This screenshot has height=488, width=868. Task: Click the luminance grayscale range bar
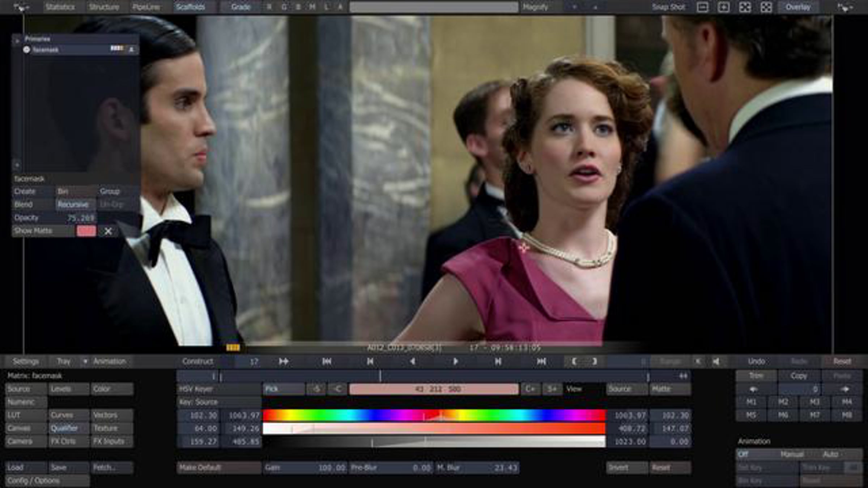(434, 442)
